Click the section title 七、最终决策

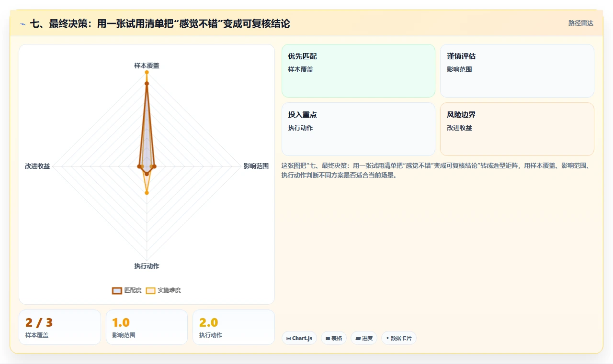160,24
